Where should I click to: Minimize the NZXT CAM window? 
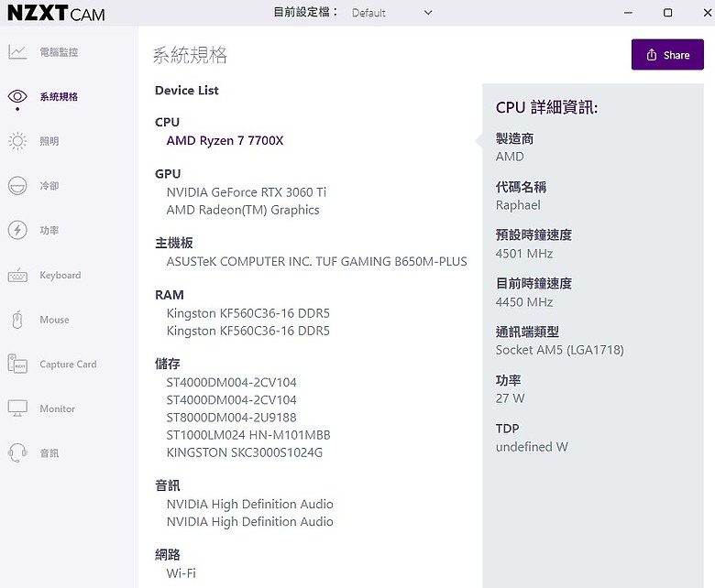point(628,13)
